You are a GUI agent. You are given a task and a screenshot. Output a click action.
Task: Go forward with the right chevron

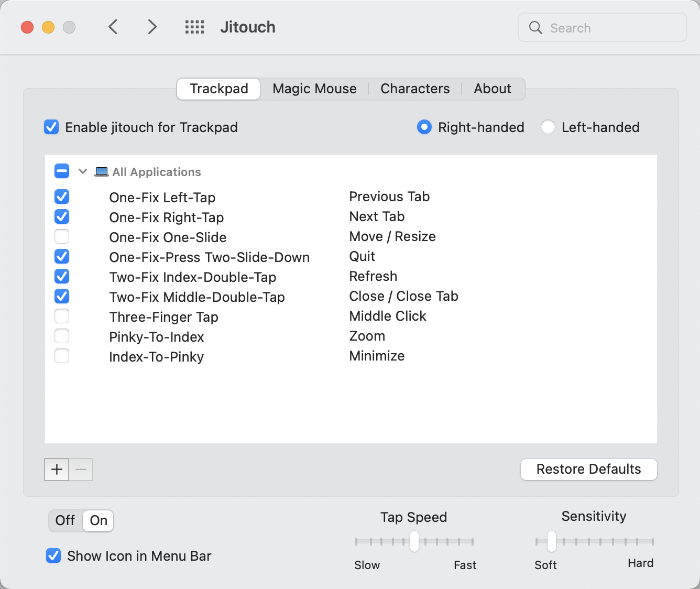coord(152,27)
